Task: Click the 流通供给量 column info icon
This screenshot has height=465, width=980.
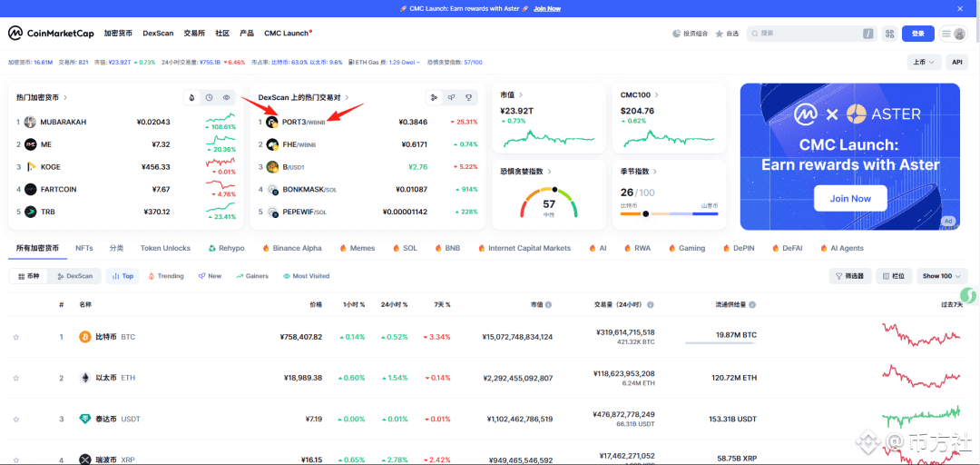Action: [752, 305]
